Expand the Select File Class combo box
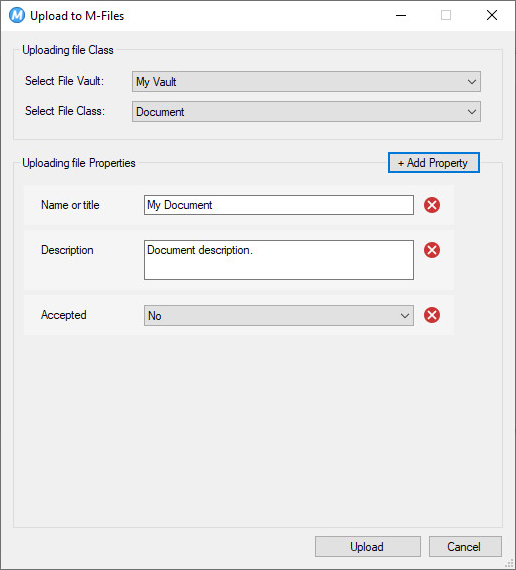Screen dimensions: 516x570 pos(306,112)
